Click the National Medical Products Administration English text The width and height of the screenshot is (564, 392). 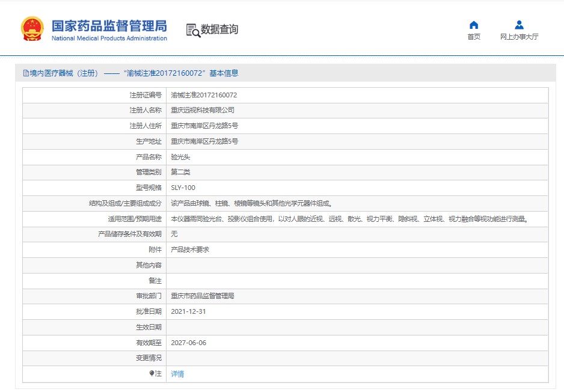click(x=109, y=38)
